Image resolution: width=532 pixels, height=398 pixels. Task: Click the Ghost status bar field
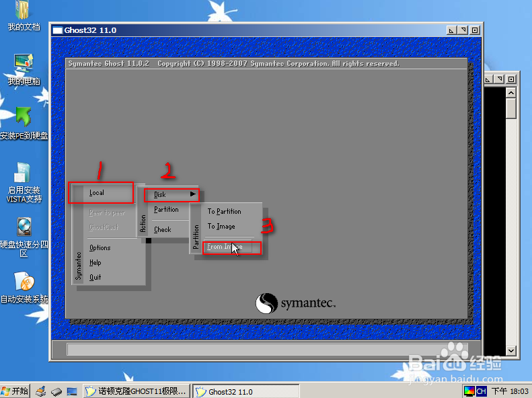click(267, 349)
